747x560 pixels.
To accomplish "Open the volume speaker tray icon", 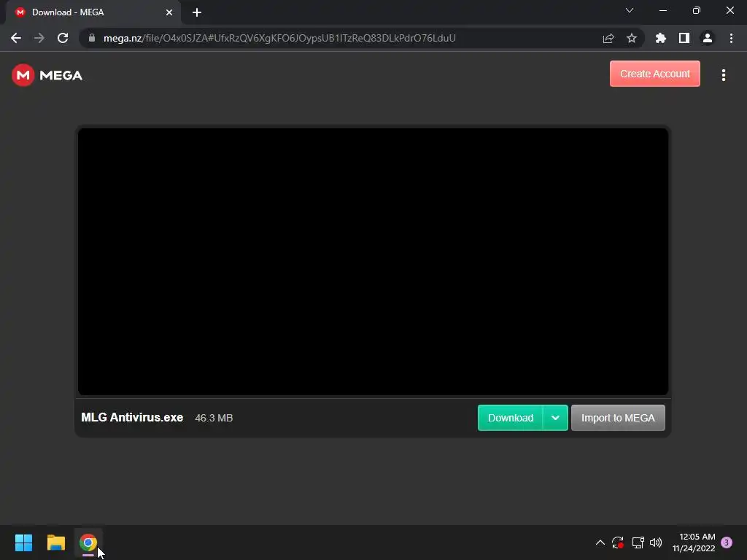I will pyautogui.click(x=656, y=542).
